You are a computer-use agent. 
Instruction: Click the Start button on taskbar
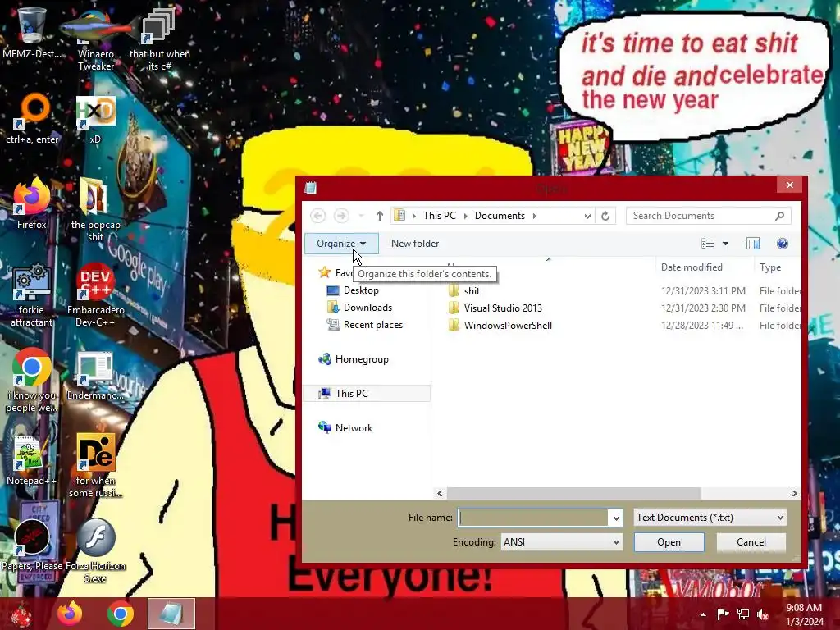point(21,614)
